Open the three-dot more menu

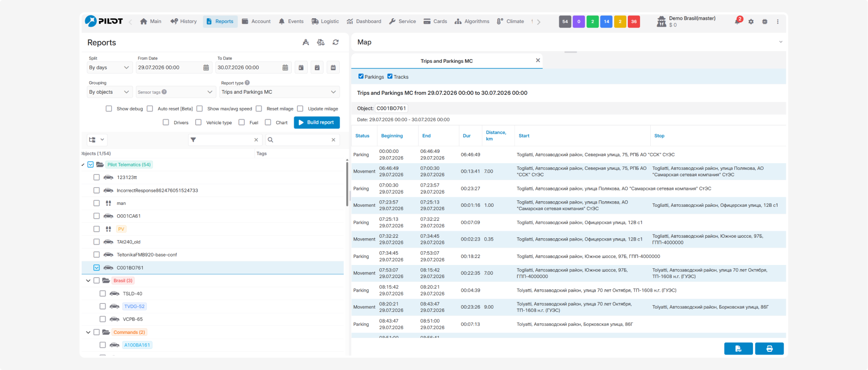click(778, 22)
